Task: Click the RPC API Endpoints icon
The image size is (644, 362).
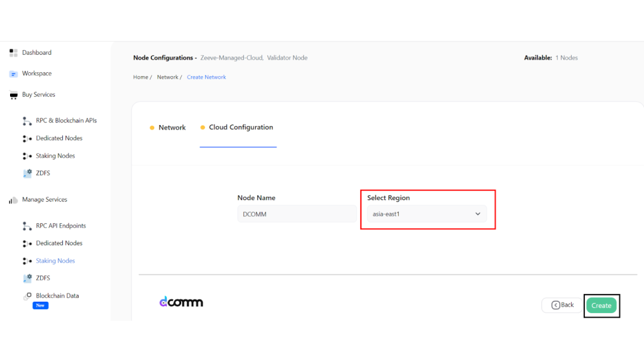Action: [x=27, y=226]
